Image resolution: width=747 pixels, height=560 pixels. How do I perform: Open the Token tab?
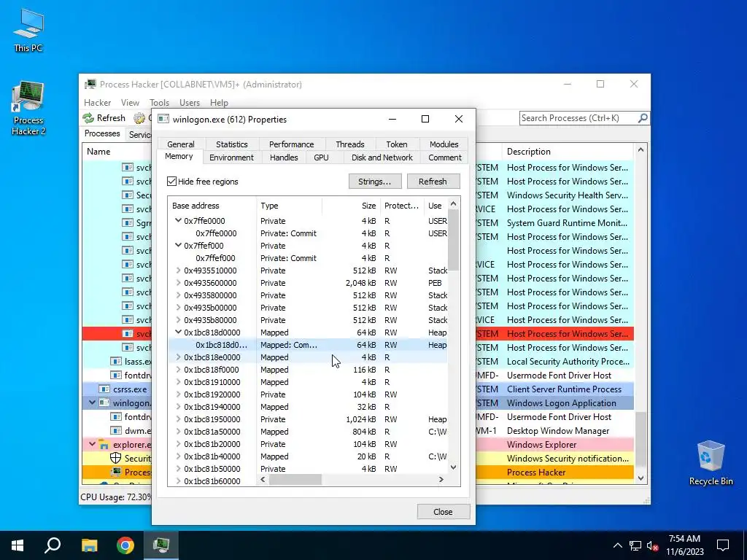point(396,144)
